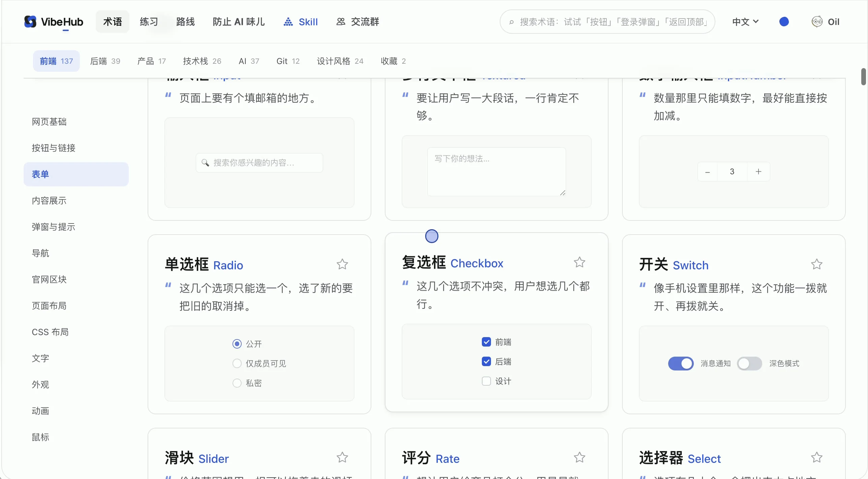The width and height of the screenshot is (868, 479).
Task: Select the 后端 39 category tab
Action: click(105, 61)
